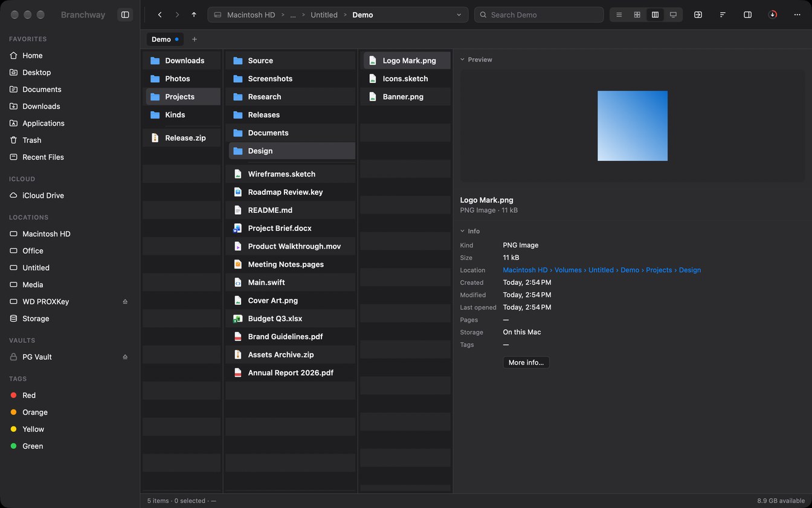Click the Main.swift file icon
812x508 pixels.
tap(237, 282)
